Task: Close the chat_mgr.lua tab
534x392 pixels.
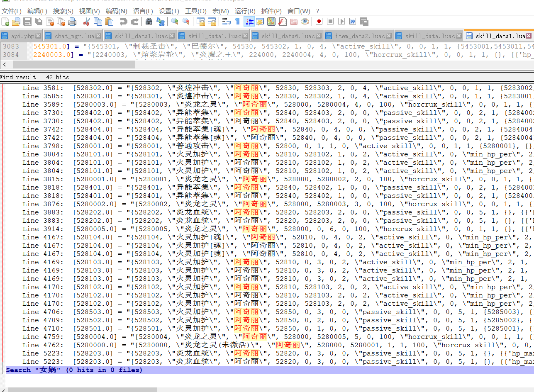Action: 99,36
